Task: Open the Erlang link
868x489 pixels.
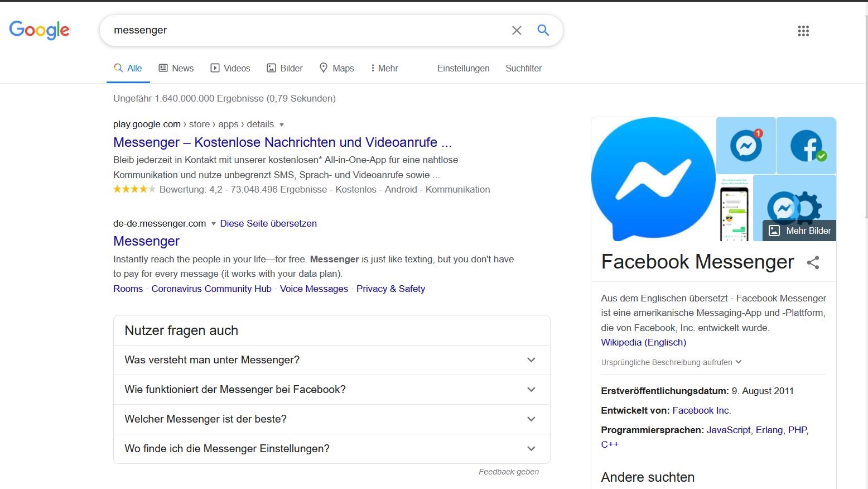Action: pyautogui.click(x=769, y=430)
